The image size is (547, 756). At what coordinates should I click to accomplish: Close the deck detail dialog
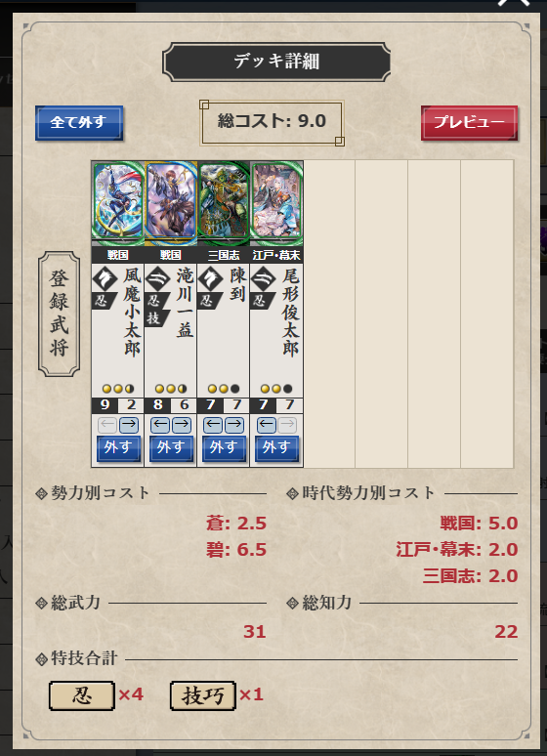[514, 2]
